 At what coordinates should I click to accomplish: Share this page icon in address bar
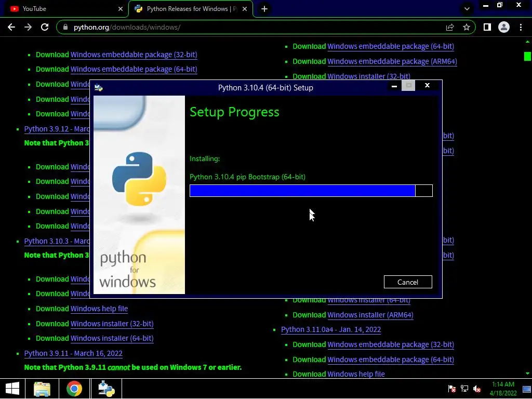[450, 27]
